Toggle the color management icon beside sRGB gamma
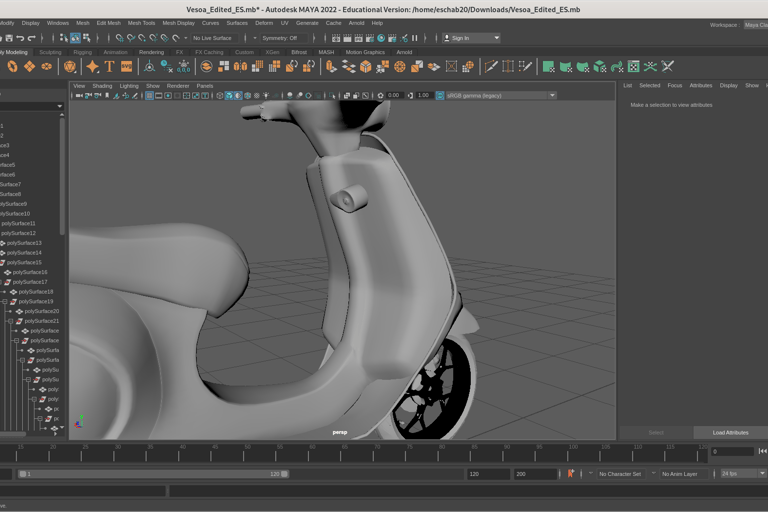The width and height of the screenshot is (768, 512). tap(439, 96)
